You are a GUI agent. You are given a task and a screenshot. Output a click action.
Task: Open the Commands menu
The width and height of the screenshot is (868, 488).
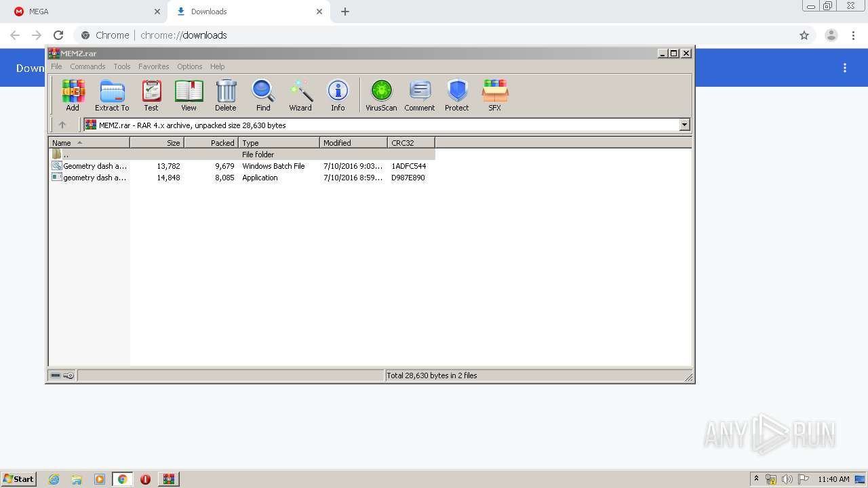click(x=87, y=66)
